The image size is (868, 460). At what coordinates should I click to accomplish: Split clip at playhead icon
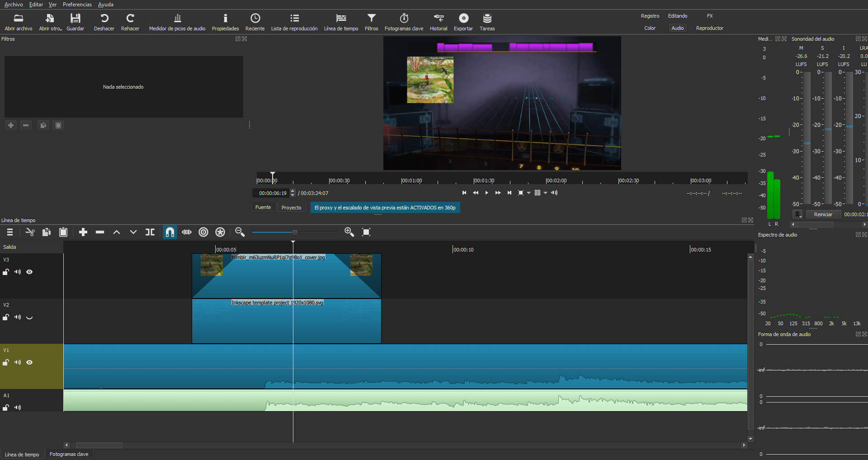pyautogui.click(x=150, y=232)
